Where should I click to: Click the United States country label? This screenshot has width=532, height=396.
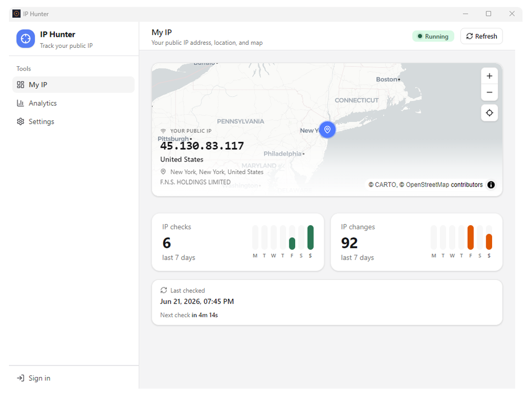click(182, 159)
